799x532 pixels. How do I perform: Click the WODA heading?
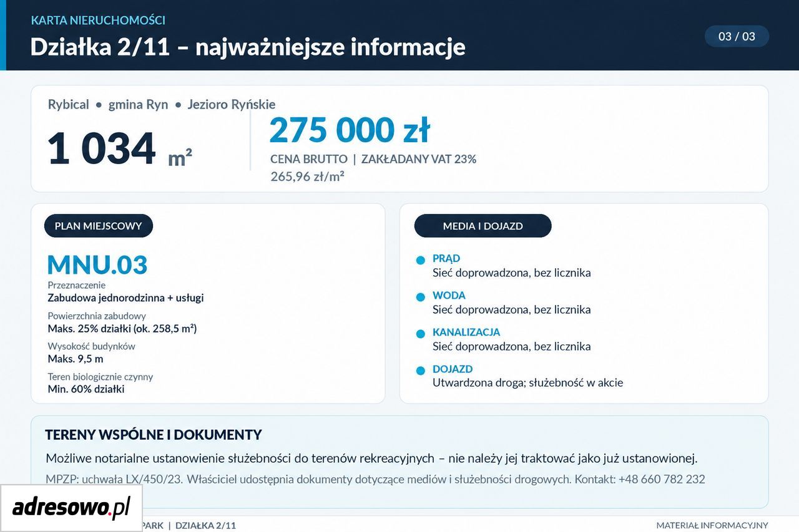[x=449, y=296]
